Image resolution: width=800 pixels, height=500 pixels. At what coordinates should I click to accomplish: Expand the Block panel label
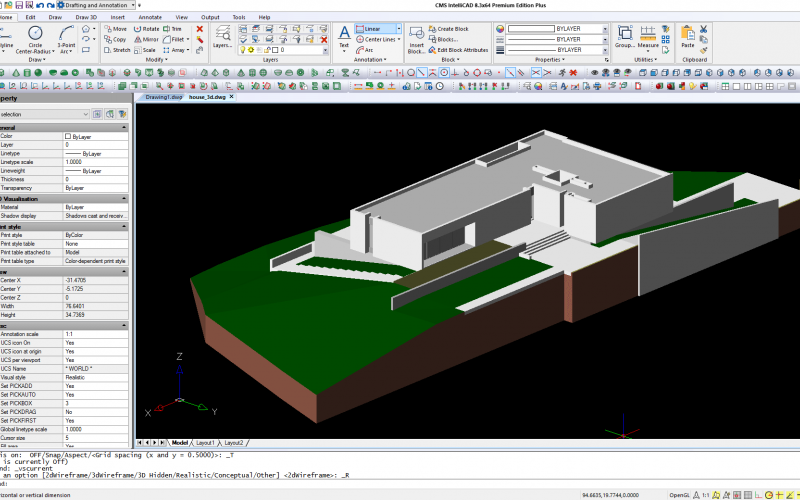click(451, 60)
